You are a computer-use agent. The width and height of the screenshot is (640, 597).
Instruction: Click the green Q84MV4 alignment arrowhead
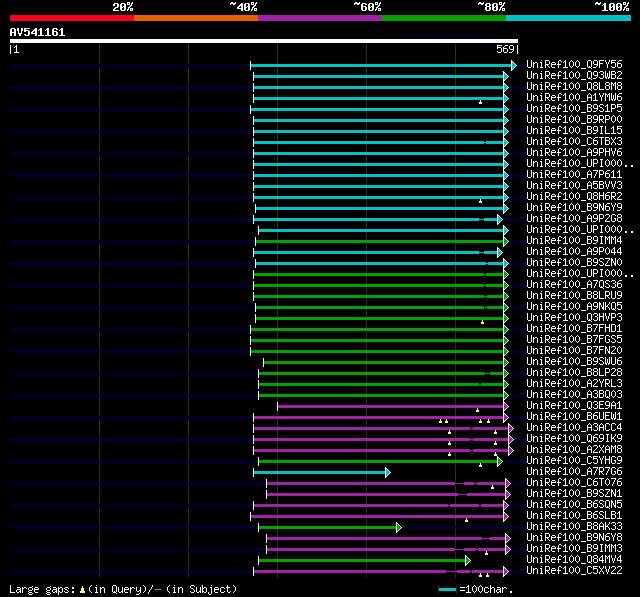point(468,561)
